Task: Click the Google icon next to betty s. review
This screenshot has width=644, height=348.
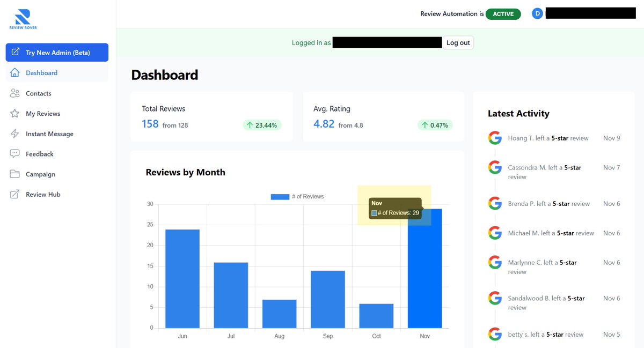Action: pyautogui.click(x=494, y=334)
